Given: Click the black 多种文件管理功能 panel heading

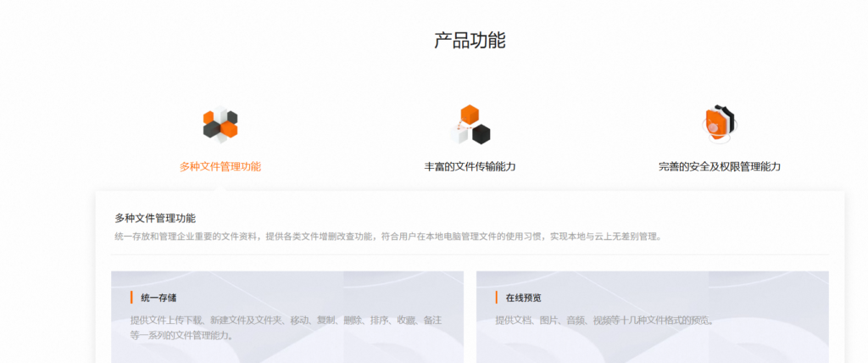Looking at the screenshot, I should pos(155,218).
